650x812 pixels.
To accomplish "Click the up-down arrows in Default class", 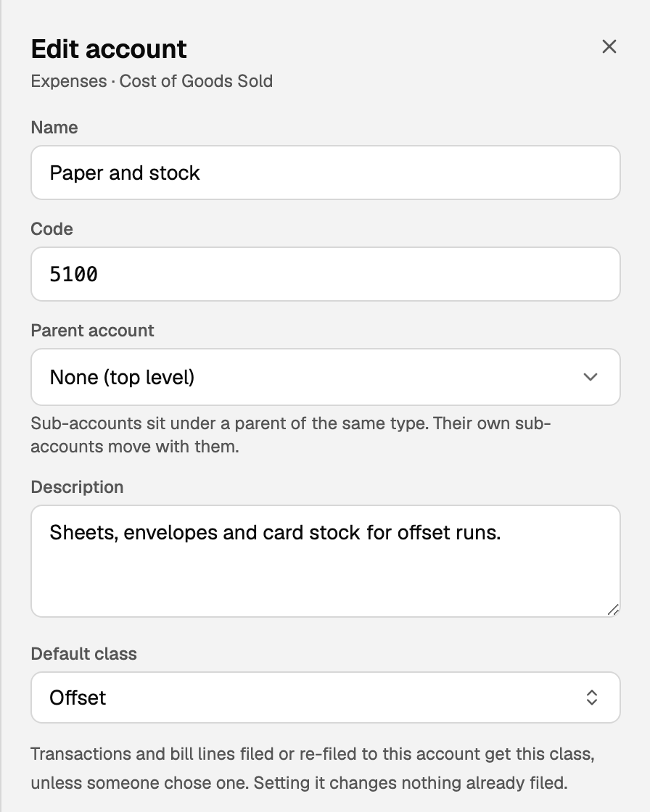I will [591, 697].
